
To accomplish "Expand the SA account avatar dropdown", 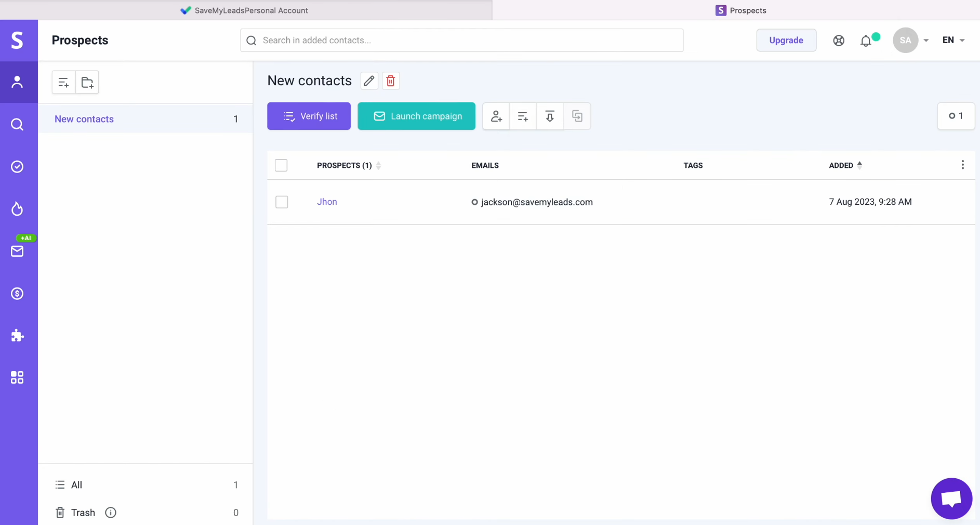I will tap(910, 40).
